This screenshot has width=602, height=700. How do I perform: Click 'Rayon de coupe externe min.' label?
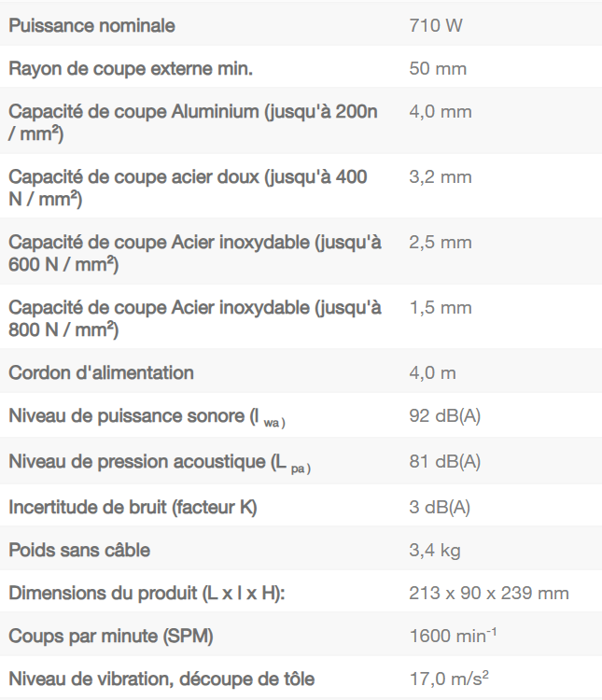point(131,69)
